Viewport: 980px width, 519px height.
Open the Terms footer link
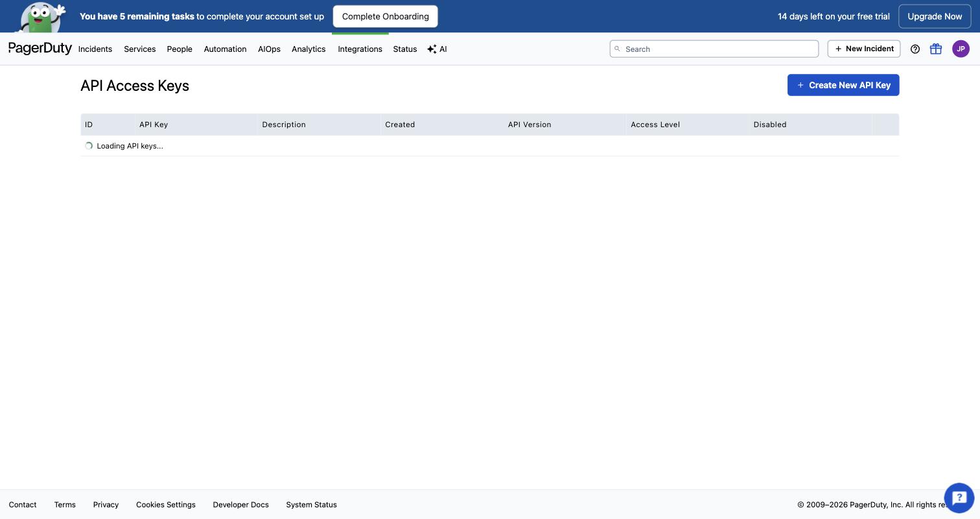[x=65, y=505]
